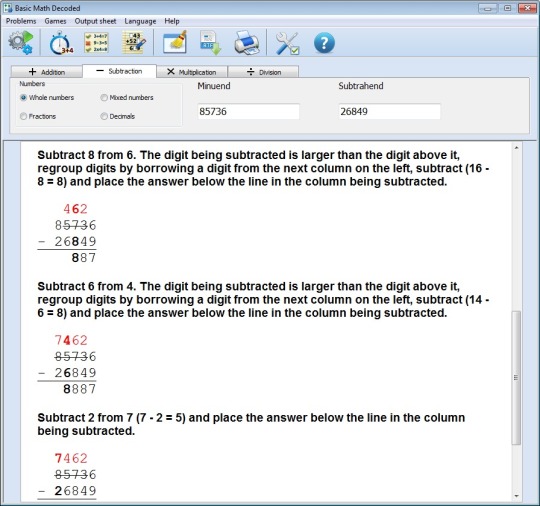Click the red borrow digits 462
The width and height of the screenshot is (540, 506).
point(75,209)
